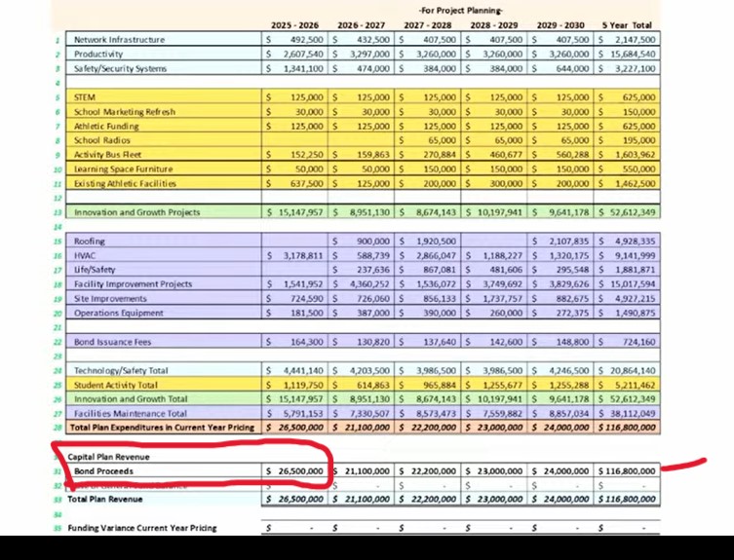Select the 2026 - 2027 column header
Viewport: 734px width, 560px height.
[x=362, y=25]
